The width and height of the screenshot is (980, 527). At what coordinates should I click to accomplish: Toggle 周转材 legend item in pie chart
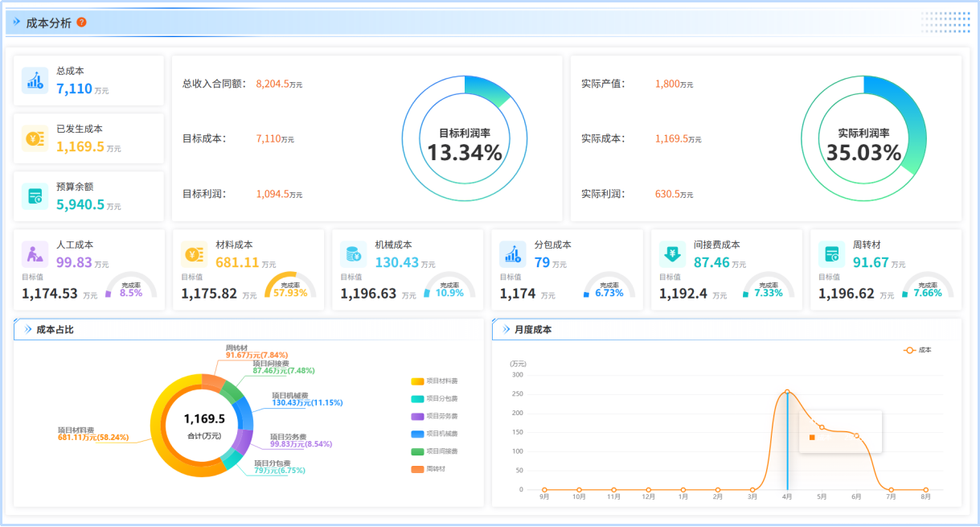(x=429, y=469)
